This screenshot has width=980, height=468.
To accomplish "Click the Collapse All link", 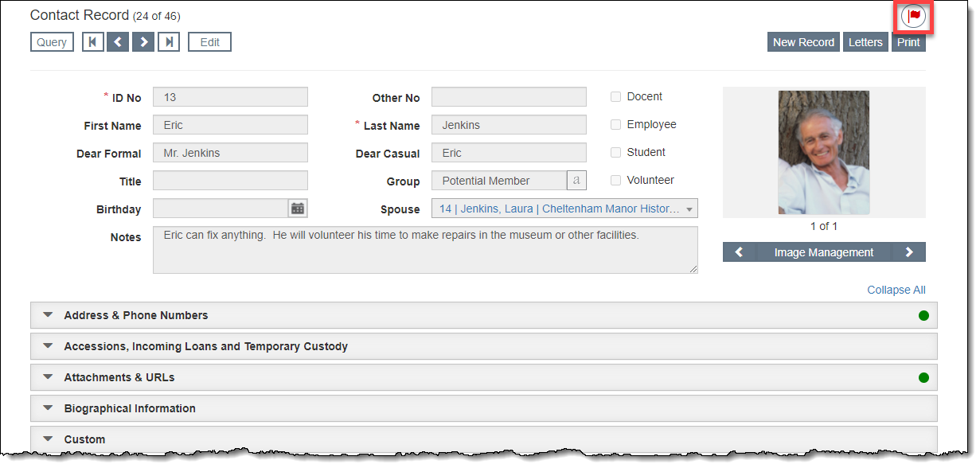I will pos(896,290).
